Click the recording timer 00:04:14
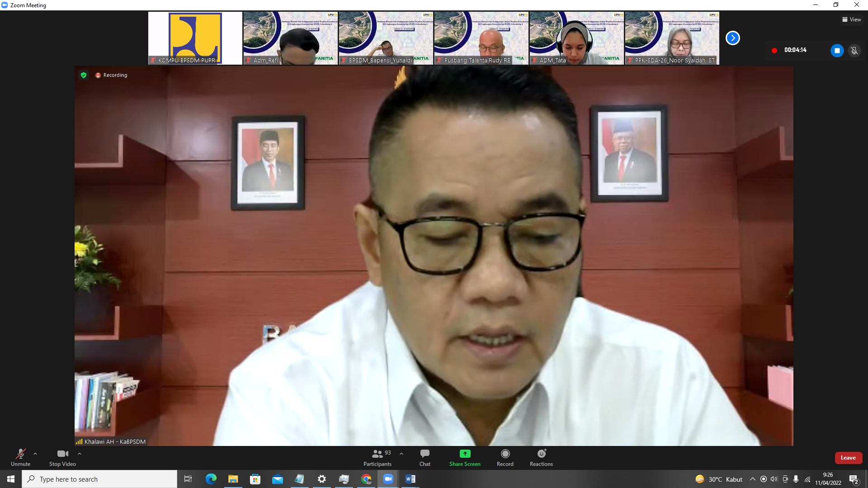868x488 pixels. point(795,50)
